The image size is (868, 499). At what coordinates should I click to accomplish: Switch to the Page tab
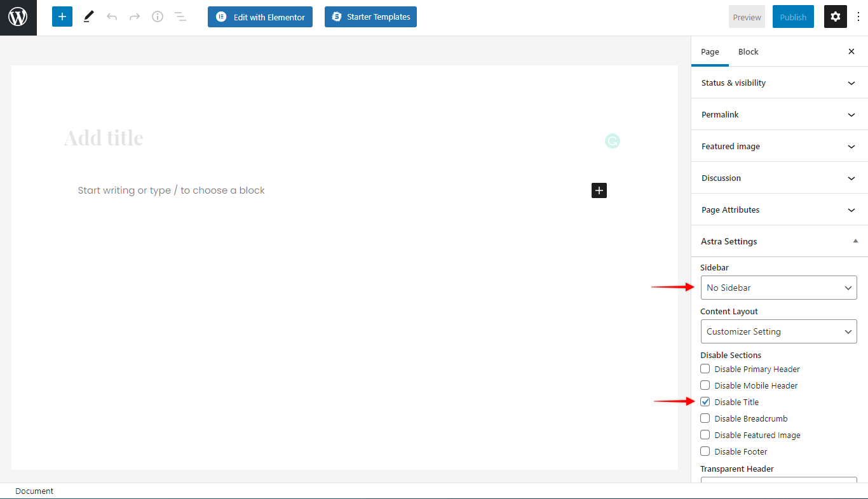(710, 51)
